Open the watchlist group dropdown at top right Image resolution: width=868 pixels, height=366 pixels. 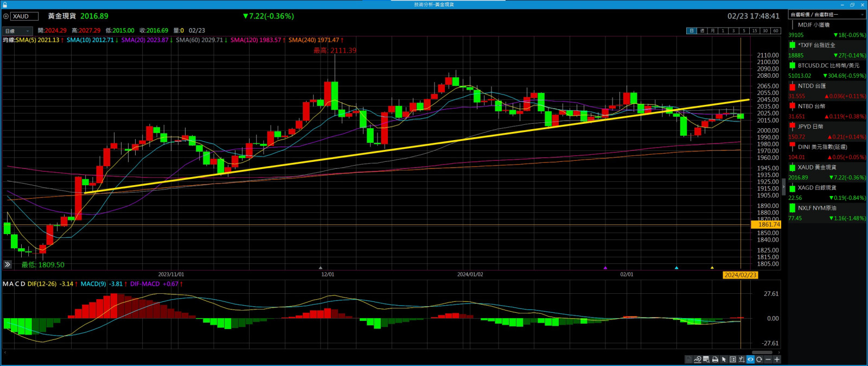coord(826,15)
